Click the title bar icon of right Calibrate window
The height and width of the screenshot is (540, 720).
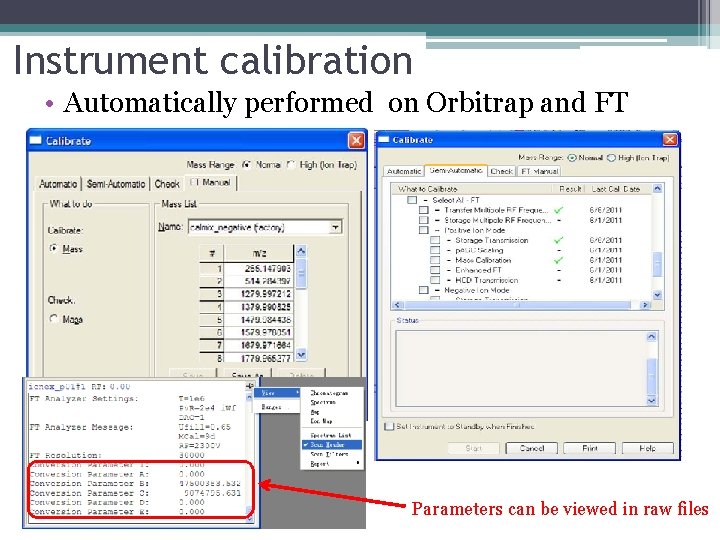point(383,139)
